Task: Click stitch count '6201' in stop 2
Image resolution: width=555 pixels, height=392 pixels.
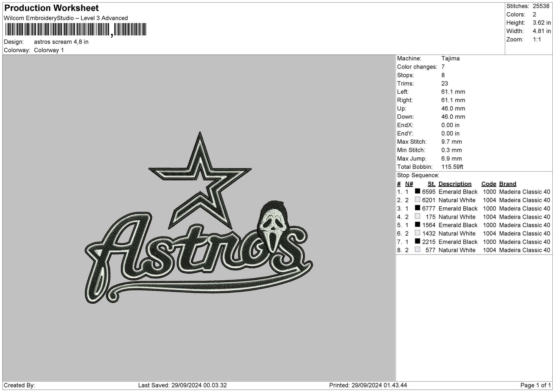Action: (x=429, y=200)
